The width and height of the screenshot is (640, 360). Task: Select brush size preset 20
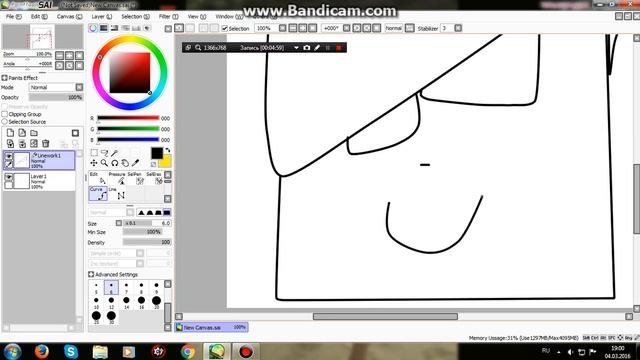156,302
